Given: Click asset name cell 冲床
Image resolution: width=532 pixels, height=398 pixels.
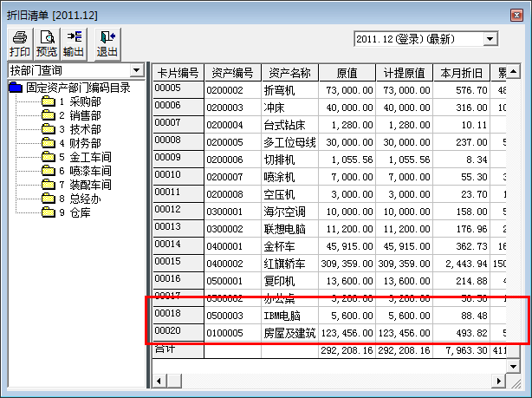Looking at the screenshot, I should point(289,108).
